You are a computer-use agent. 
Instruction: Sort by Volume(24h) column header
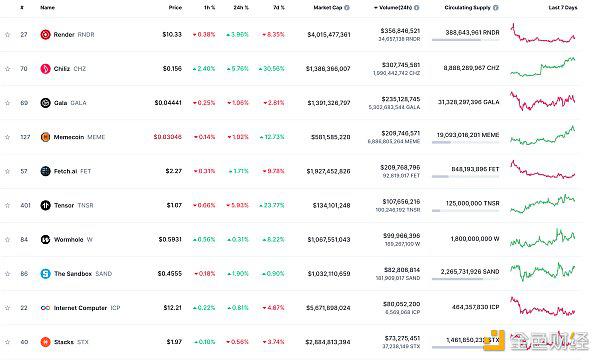(x=393, y=8)
